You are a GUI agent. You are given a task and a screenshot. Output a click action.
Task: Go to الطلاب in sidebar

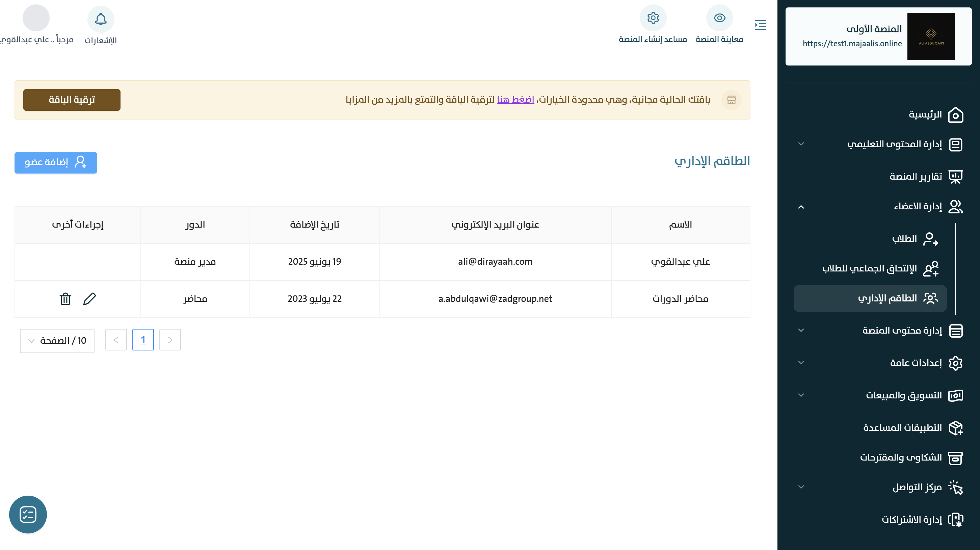pos(904,239)
